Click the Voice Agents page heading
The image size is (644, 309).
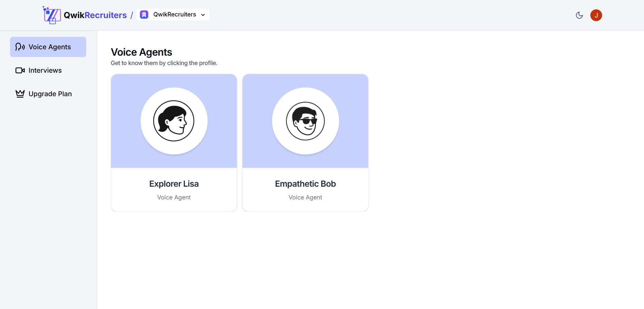click(x=141, y=52)
